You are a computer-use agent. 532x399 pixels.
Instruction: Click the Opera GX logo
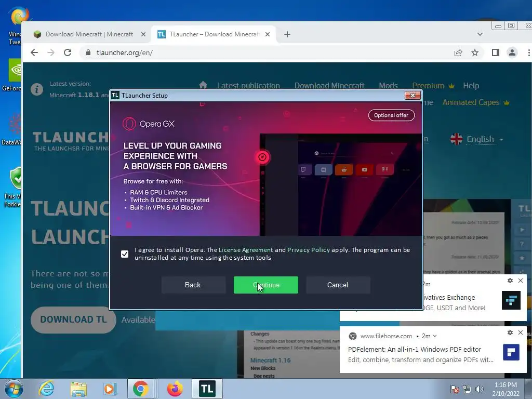[149, 124]
